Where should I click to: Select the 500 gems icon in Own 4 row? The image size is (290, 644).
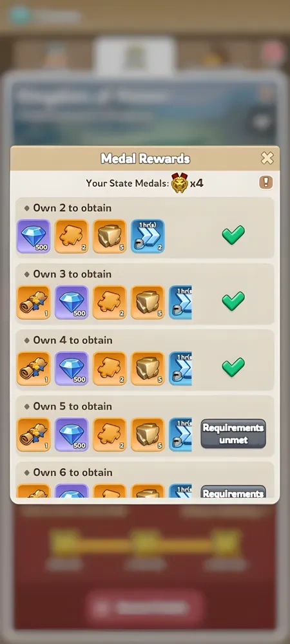(x=72, y=368)
